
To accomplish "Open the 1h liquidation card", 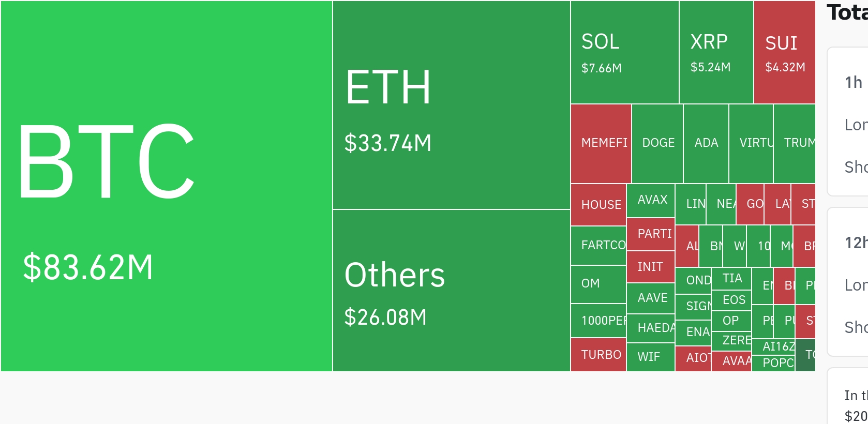I will coord(848,122).
